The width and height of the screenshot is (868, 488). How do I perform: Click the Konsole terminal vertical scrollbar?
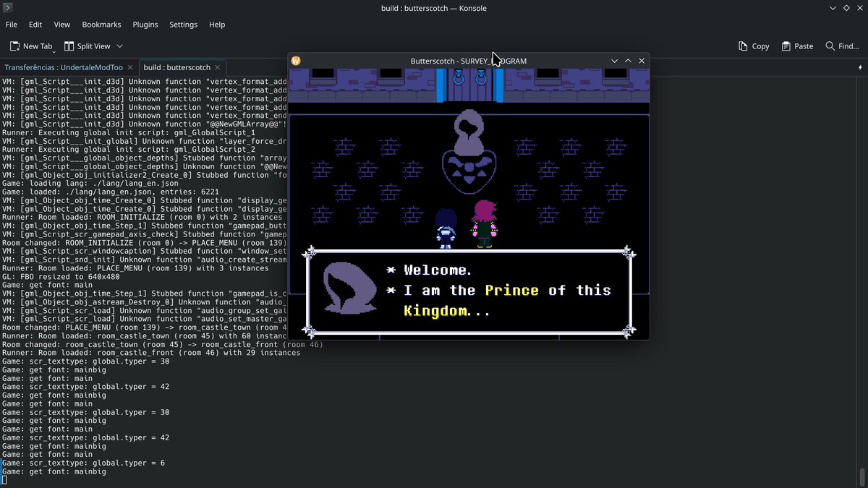coord(861,281)
